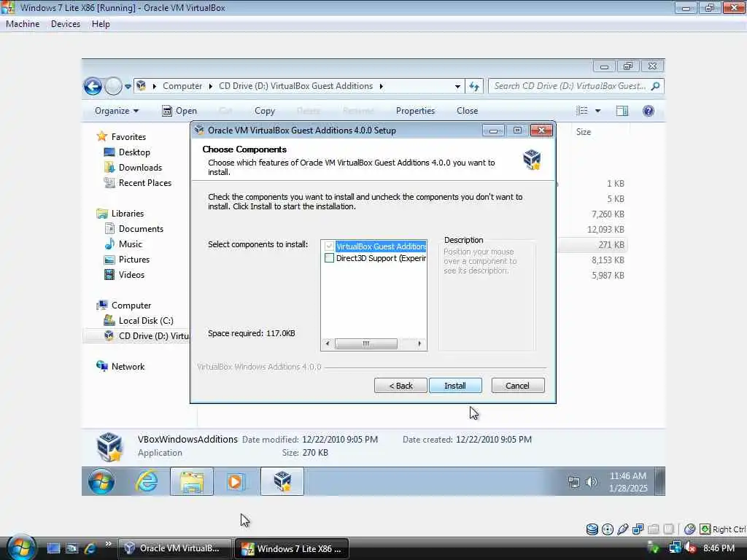Viewport: 747px width, 560px height.
Task: Switch to Oracle VM VirtualBox taskbar button
Action: pyautogui.click(x=175, y=548)
